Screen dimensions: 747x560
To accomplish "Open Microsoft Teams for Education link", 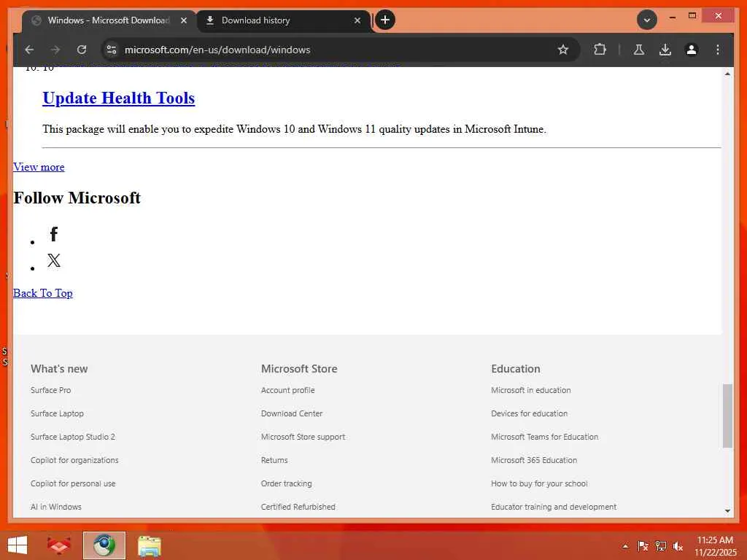I will point(544,437).
